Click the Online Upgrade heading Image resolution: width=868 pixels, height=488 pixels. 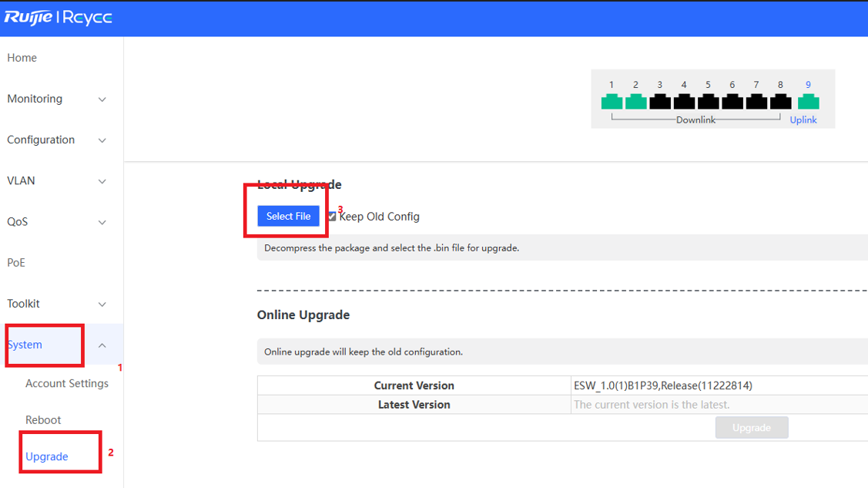click(303, 315)
